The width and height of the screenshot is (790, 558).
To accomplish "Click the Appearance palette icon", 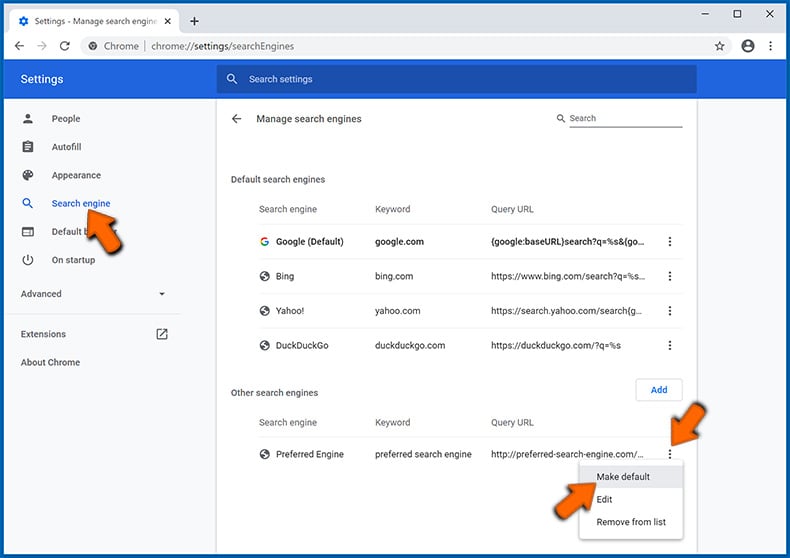I will coord(28,175).
